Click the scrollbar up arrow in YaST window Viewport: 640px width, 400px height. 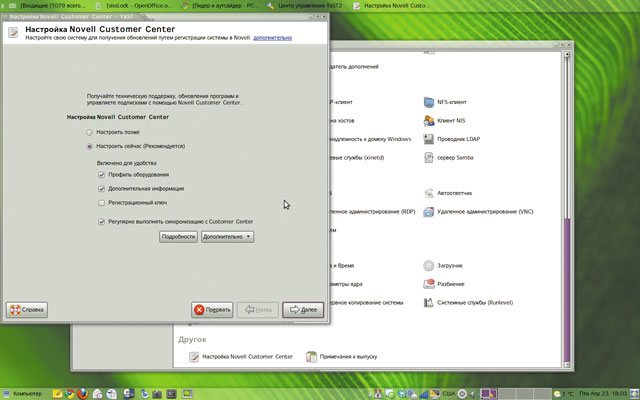pyautogui.click(x=567, y=54)
